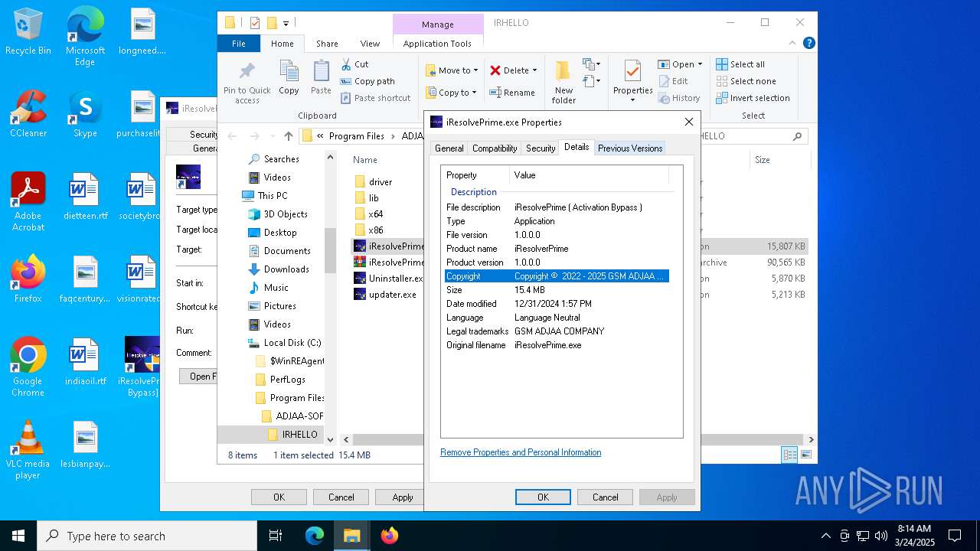Viewport: 980px width, 551px height.
Task: Open the File tab in Explorer
Action: [239, 44]
